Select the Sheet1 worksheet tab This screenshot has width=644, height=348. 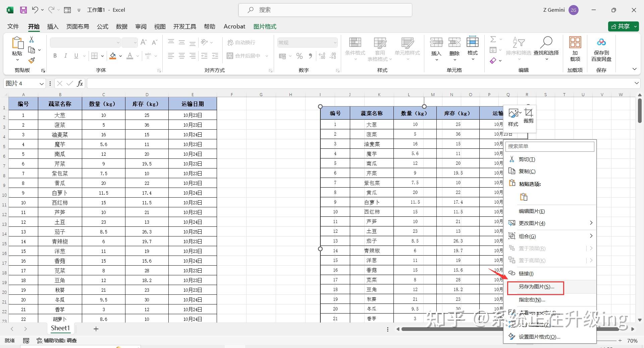coord(60,328)
